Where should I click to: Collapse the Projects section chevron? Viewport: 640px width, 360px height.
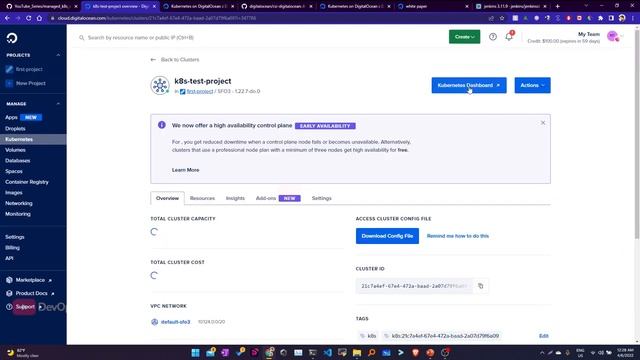coord(58,55)
